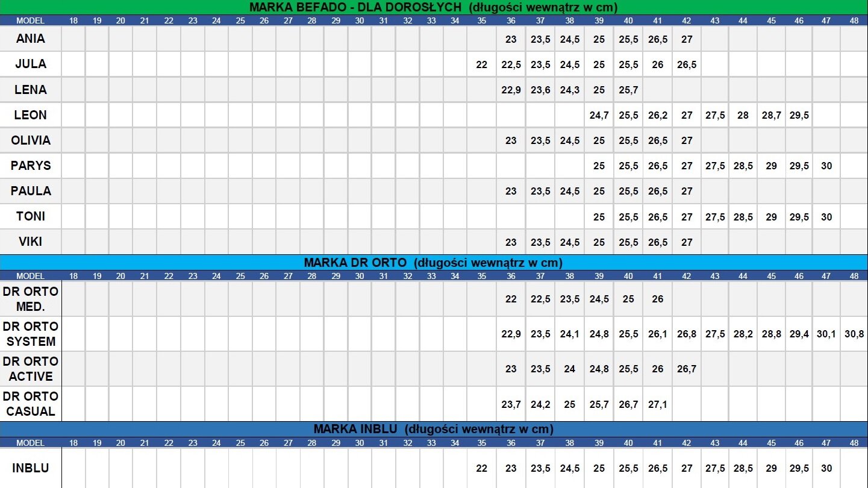Click DR ORTO CASUAL's 27,1 value in size 41
Screen dimensions: 868x488
tap(658, 404)
